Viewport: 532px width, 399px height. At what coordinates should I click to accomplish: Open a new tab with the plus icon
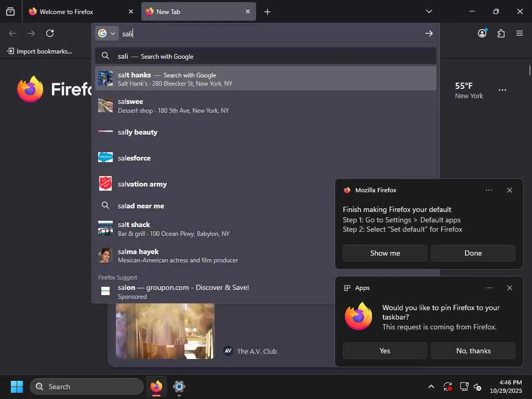(x=268, y=12)
